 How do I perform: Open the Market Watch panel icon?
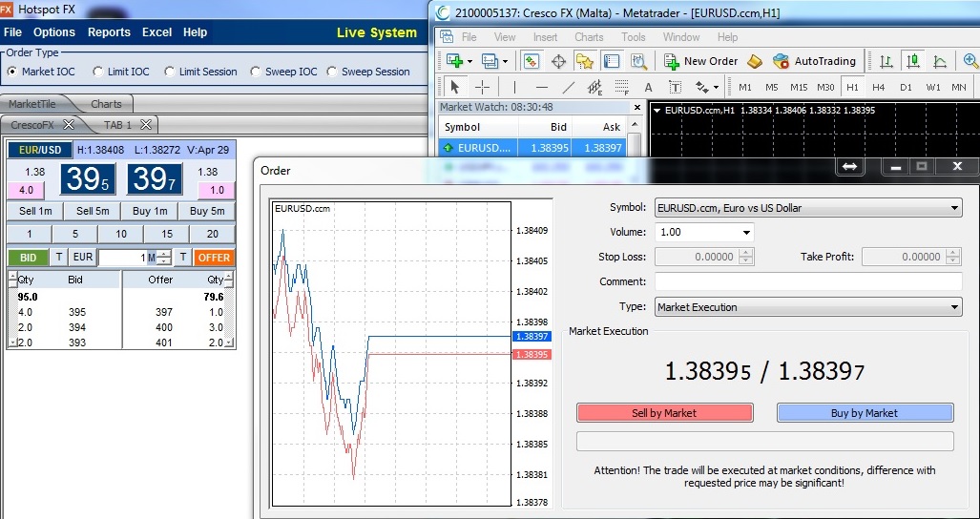coord(532,61)
